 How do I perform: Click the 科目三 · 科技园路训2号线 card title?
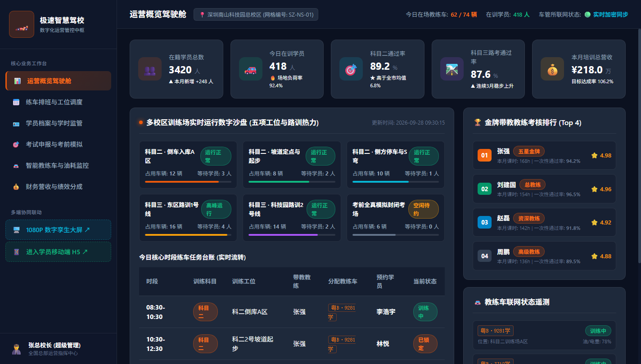coord(276,209)
